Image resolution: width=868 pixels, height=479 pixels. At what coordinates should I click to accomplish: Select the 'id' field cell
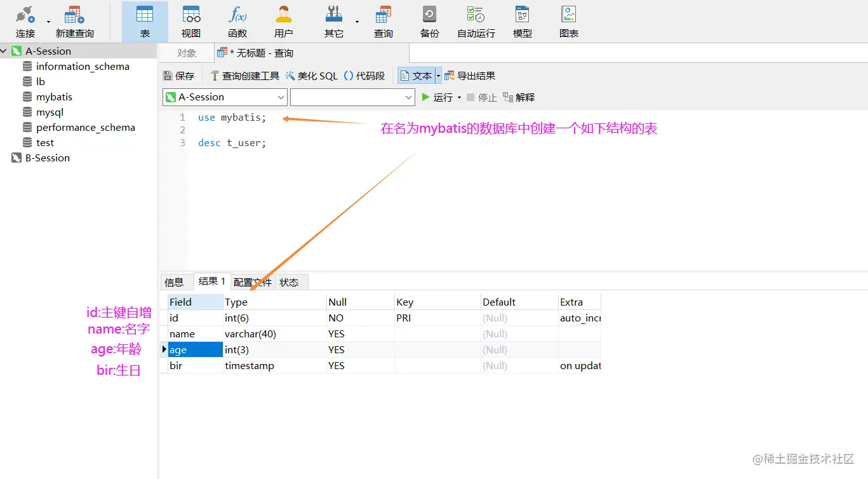tap(195, 318)
